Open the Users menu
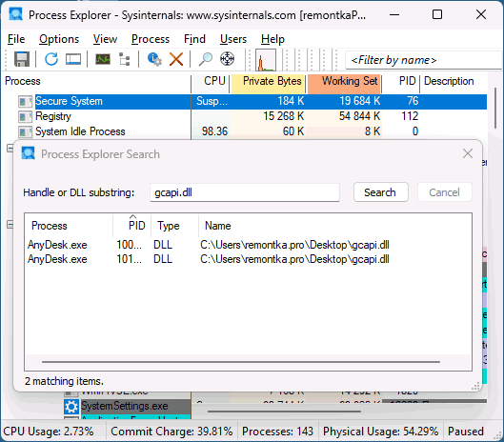 coord(233,39)
